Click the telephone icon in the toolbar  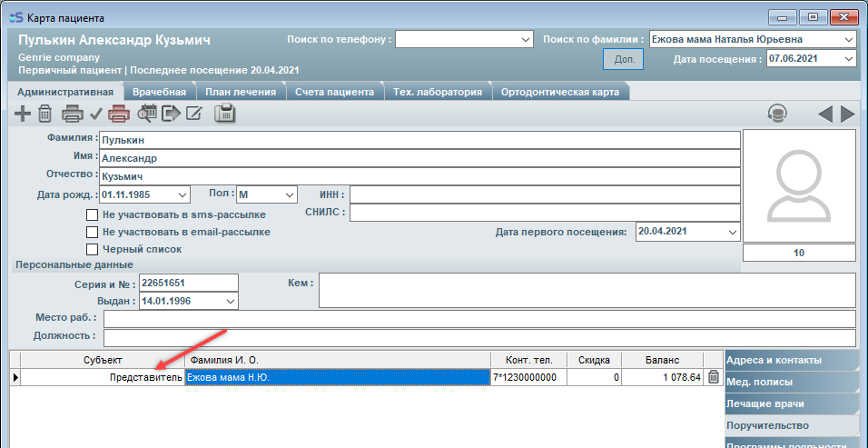coord(224,114)
